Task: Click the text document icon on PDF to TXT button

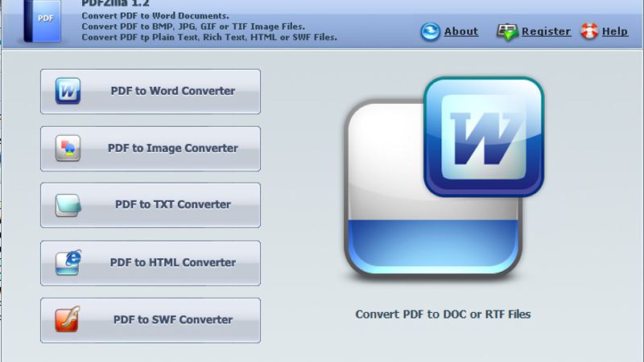Action: [68, 205]
